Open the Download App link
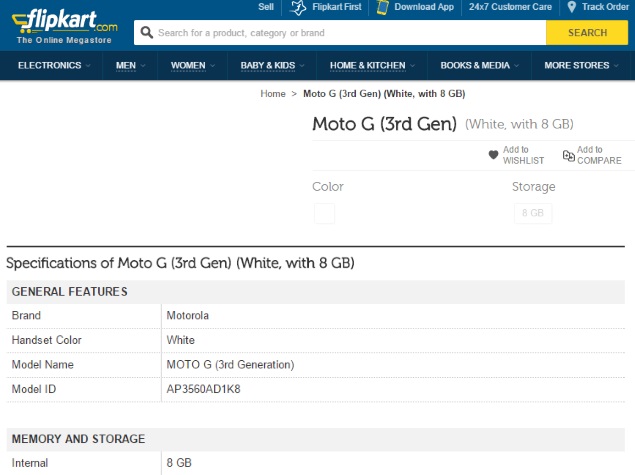This screenshot has height=475, width=635. pyautogui.click(x=424, y=7)
